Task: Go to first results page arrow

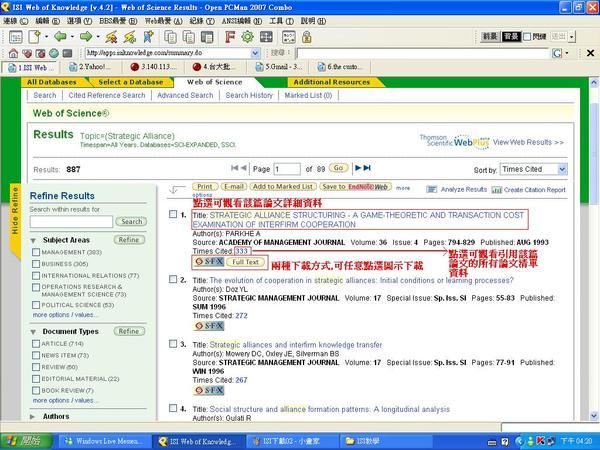Action: (234, 168)
